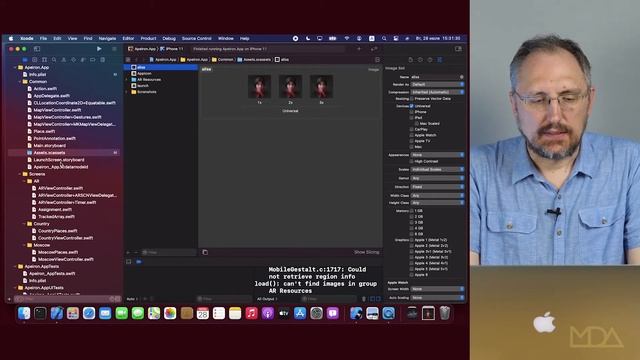Open the Product menu
This screenshot has width=640, height=360.
point(148,38)
